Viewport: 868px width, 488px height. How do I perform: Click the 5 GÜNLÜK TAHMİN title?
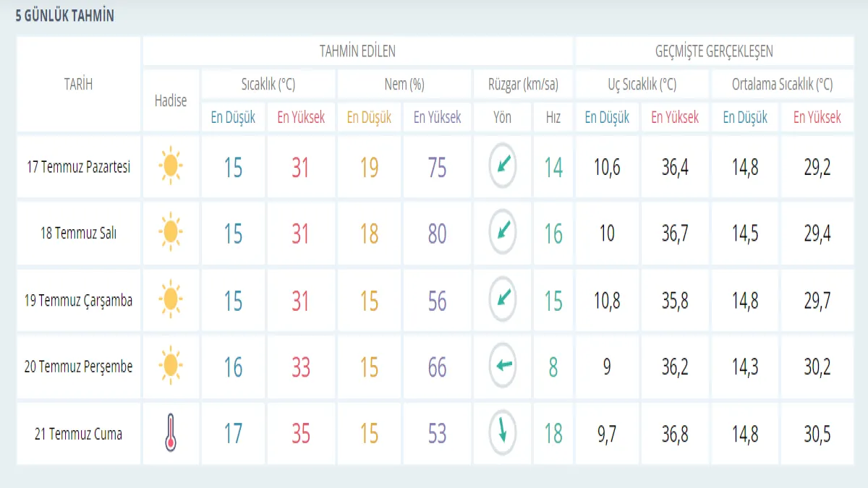65,16
